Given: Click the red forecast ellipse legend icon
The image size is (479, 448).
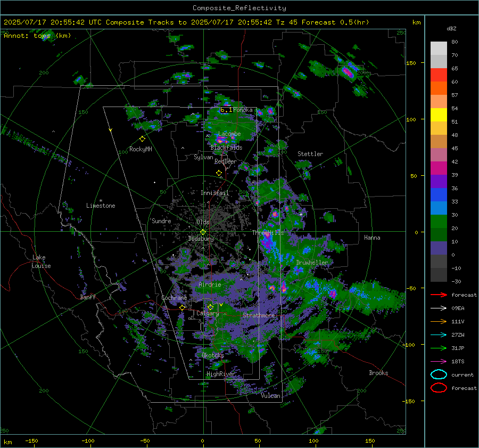Looking at the screenshot, I should click(x=439, y=388).
